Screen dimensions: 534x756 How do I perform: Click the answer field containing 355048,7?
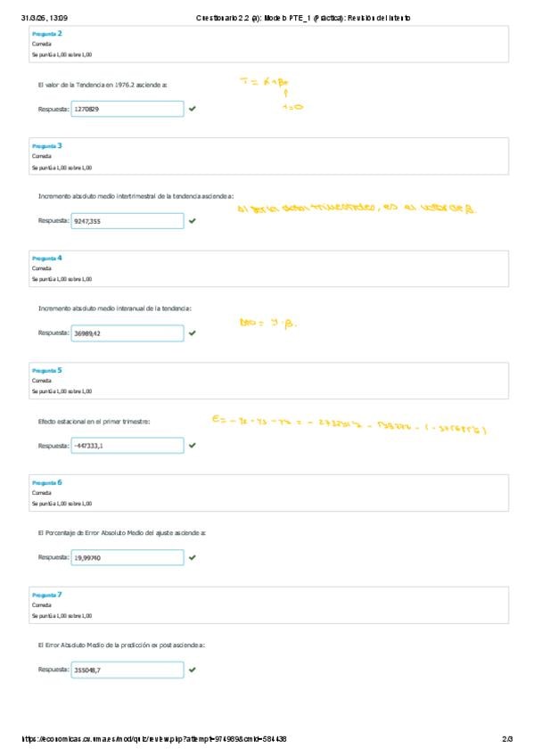click(x=127, y=670)
